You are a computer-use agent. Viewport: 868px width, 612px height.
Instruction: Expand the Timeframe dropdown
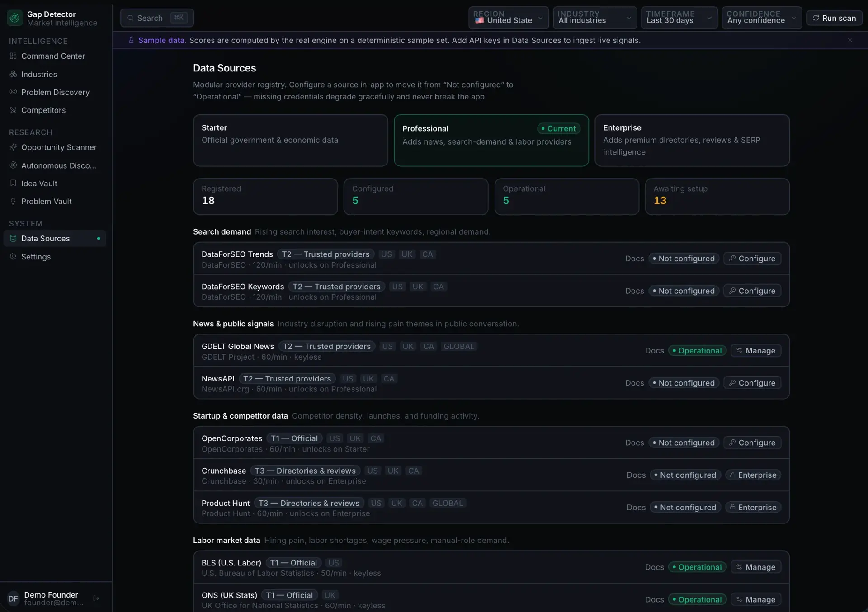pos(679,18)
